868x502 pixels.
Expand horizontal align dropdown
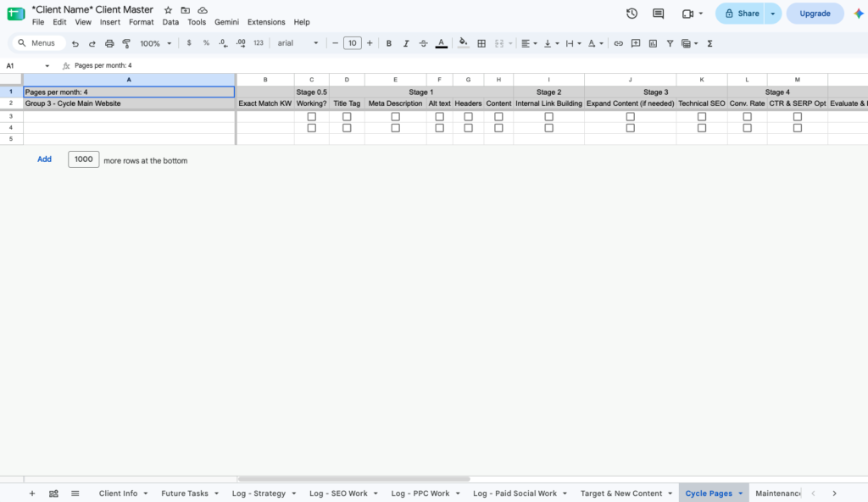tap(536, 43)
